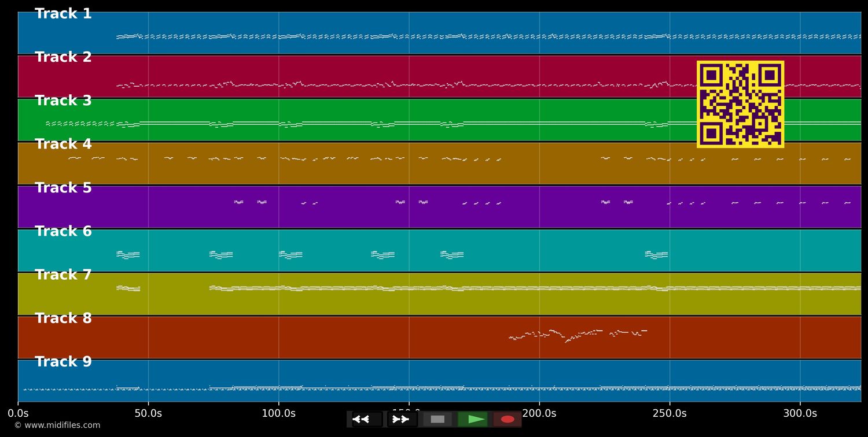Select the Track 5 label
868x437 pixels.
pyautogui.click(x=63, y=188)
